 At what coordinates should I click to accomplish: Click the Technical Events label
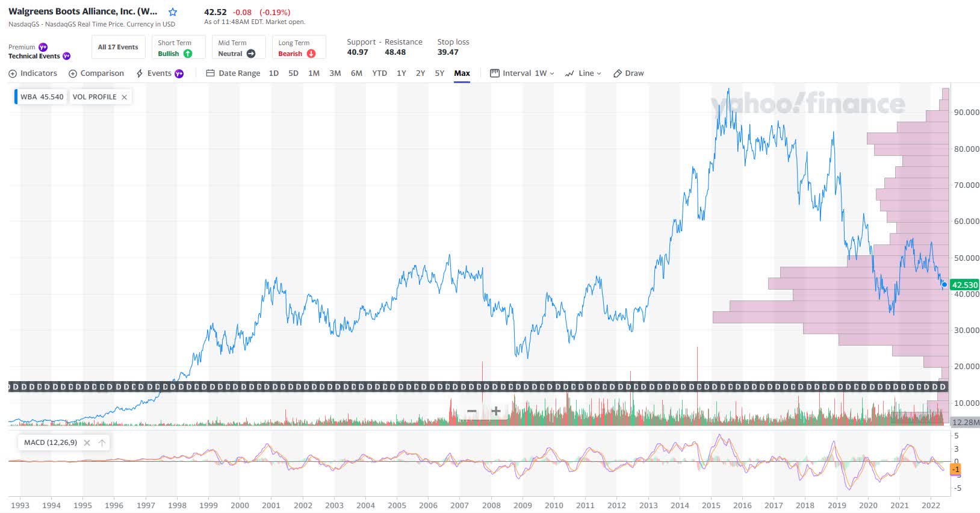(x=34, y=56)
